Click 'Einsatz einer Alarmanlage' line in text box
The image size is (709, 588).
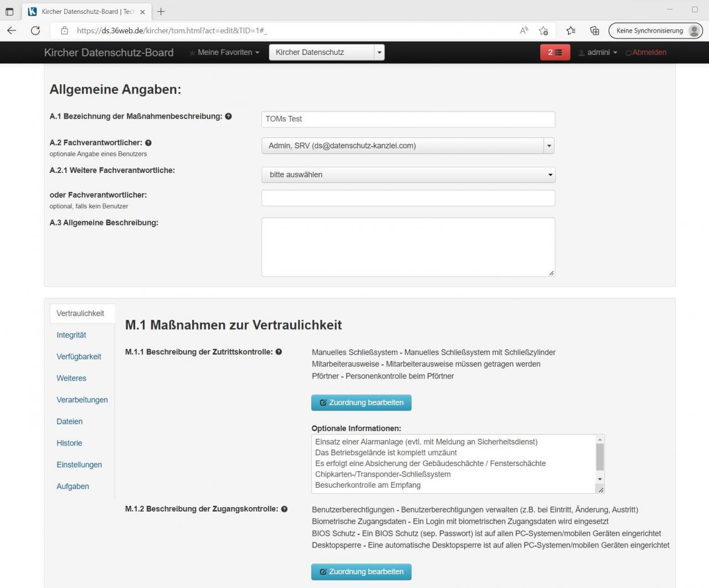(x=426, y=442)
